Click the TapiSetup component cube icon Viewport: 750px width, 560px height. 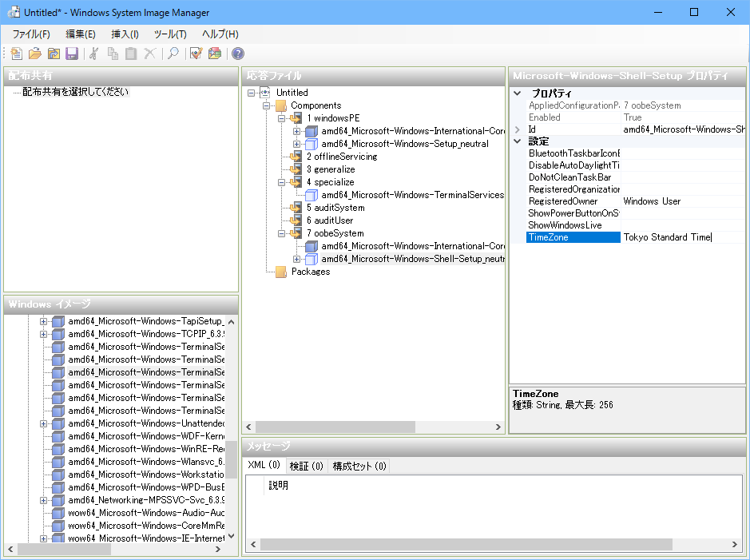[58, 321]
